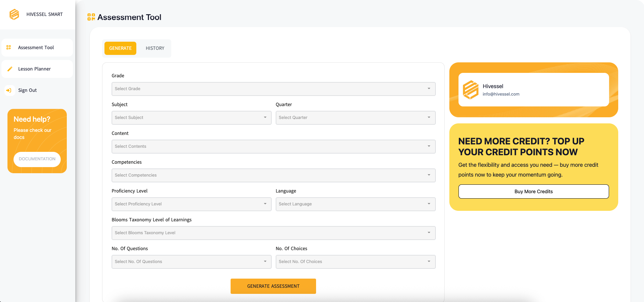Viewport: 644px width, 302px height.
Task: Click the Hivessel Smart logo icon
Action: click(x=14, y=14)
